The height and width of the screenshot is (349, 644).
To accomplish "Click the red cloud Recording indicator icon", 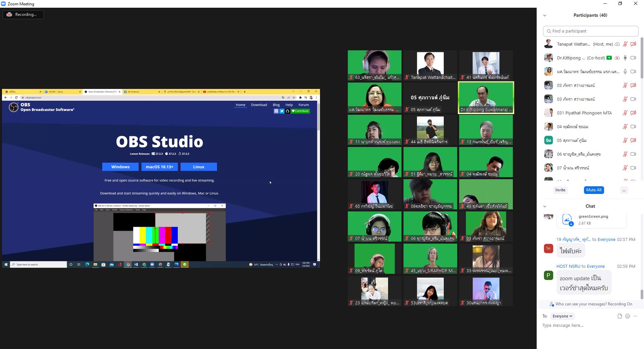I will 9,14.
